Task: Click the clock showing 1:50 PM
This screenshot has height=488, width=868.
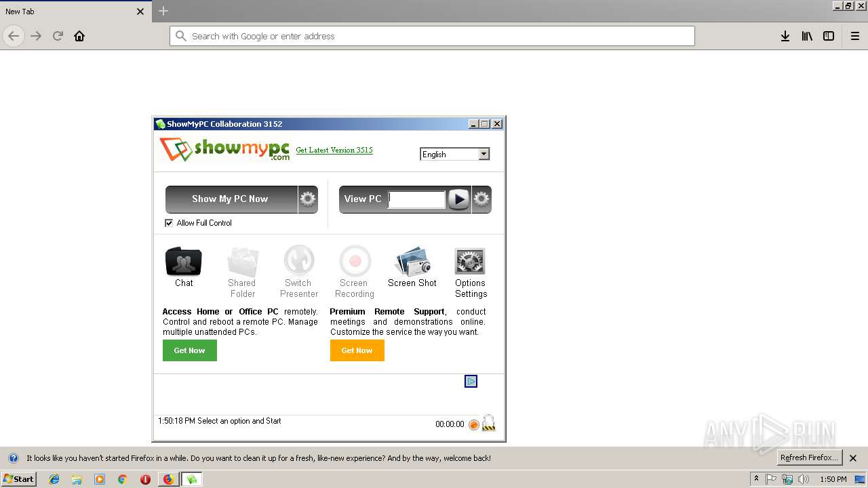Action: (x=833, y=479)
